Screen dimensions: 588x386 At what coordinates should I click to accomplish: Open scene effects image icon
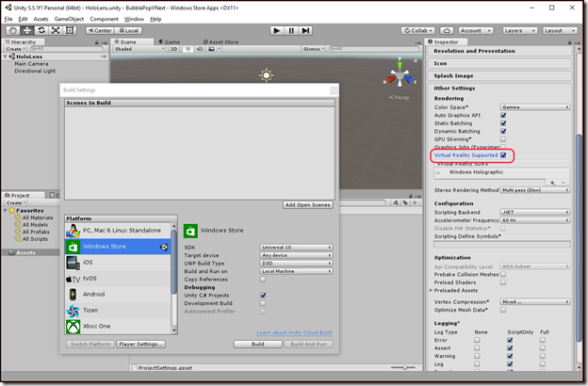click(211, 49)
